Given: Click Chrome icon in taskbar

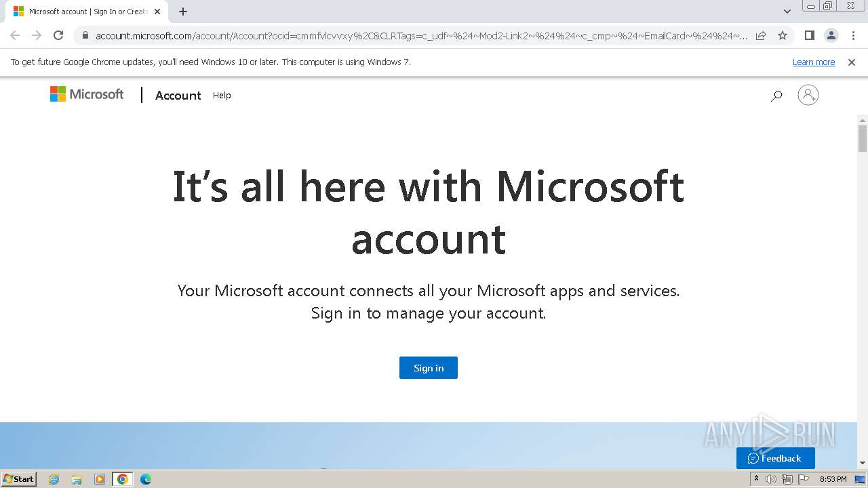Looking at the screenshot, I should pyautogui.click(x=122, y=479).
